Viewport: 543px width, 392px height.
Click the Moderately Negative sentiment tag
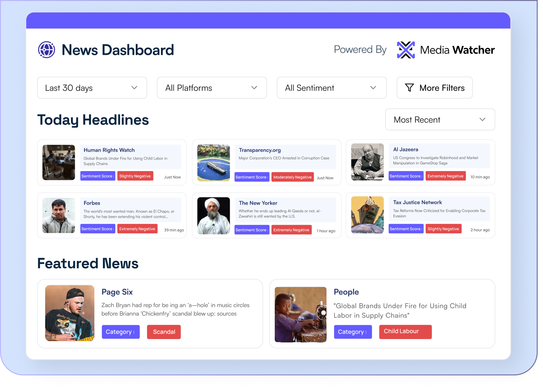pos(292,177)
